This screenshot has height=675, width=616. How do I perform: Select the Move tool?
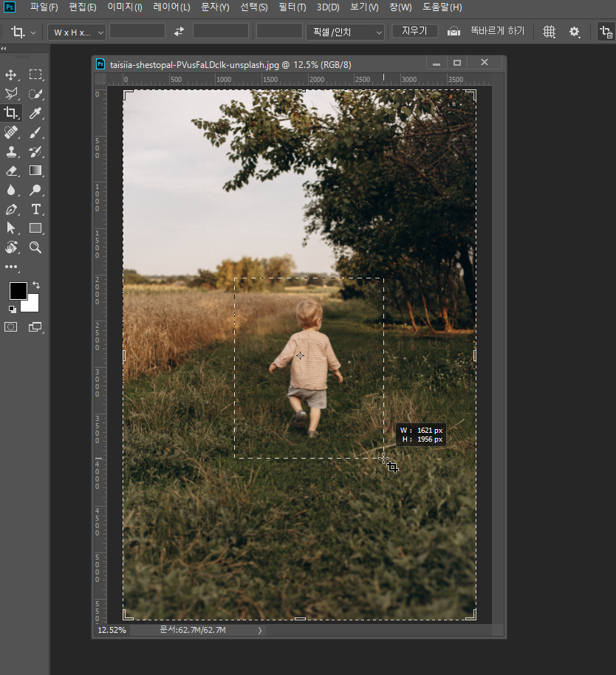[11, 75]
